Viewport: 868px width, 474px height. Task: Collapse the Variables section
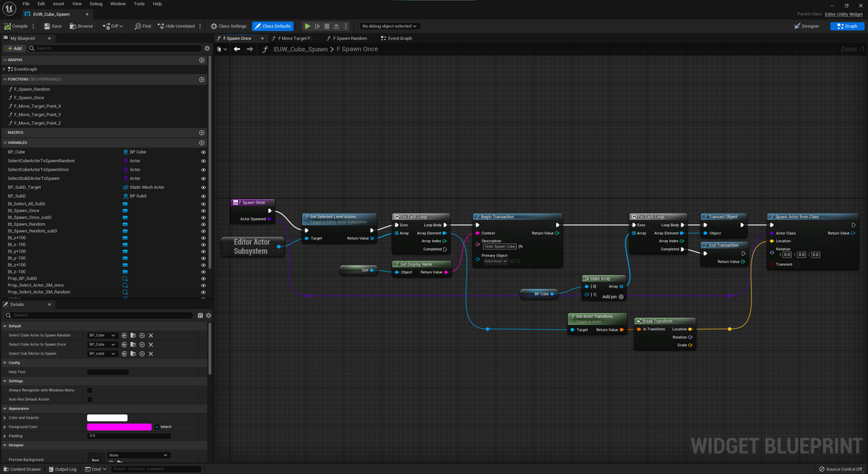pos(5,143)
